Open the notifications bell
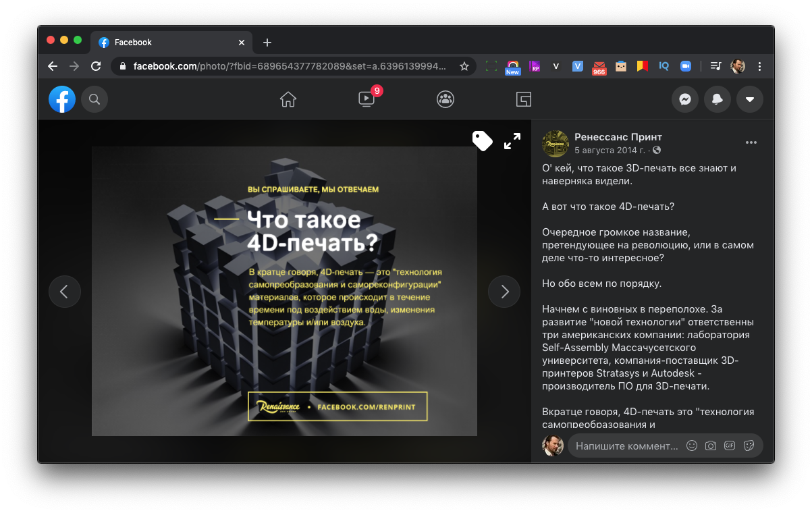Viewport: 812px width, 513px height. tap(717, 99)
